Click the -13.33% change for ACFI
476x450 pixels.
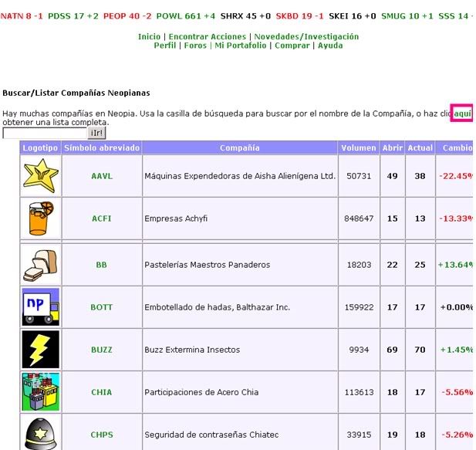click(456, 218)
